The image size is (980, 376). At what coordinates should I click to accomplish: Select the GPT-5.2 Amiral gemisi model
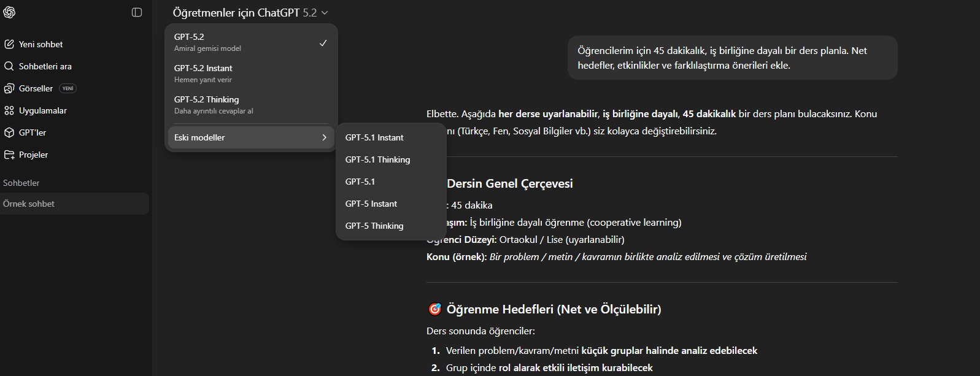click(x=251, y=42)
